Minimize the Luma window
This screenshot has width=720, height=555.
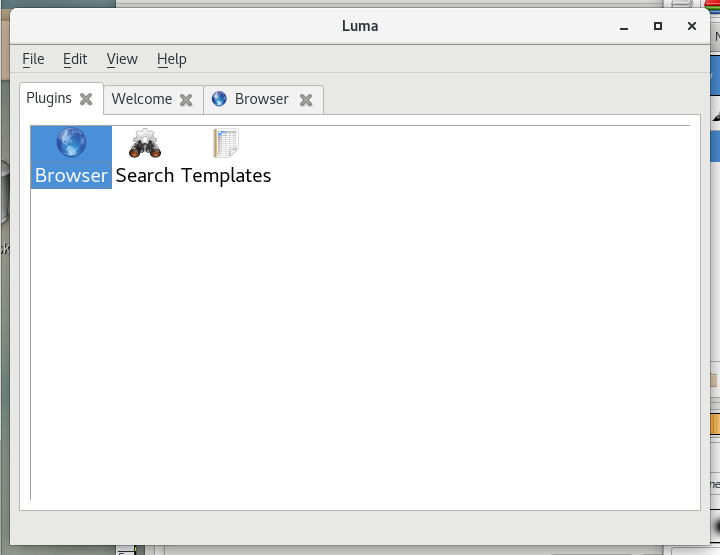pos(623,26)
